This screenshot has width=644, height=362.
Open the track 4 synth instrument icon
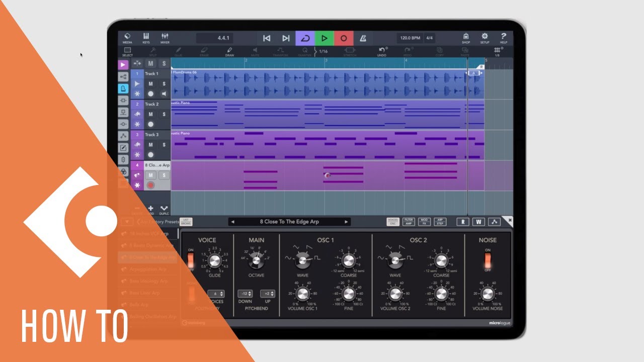pos(137,175)
